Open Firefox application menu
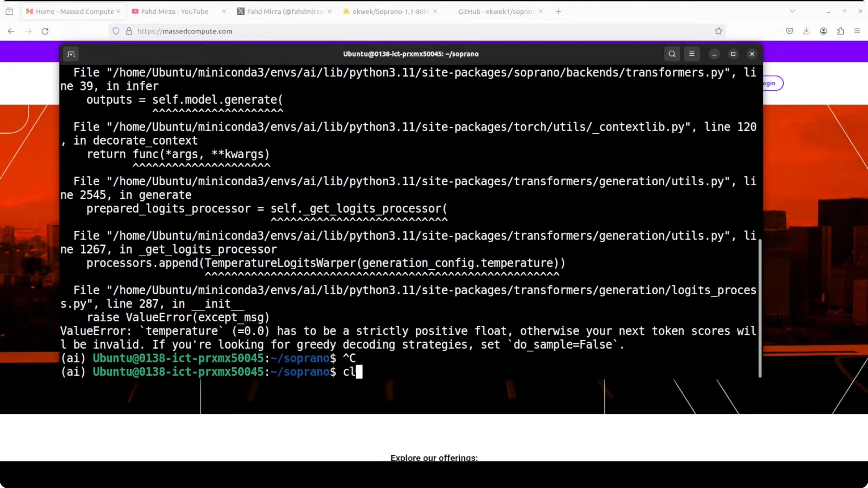Screen dimensions: 868x488 pyautogui.click(x=857, y=31)
